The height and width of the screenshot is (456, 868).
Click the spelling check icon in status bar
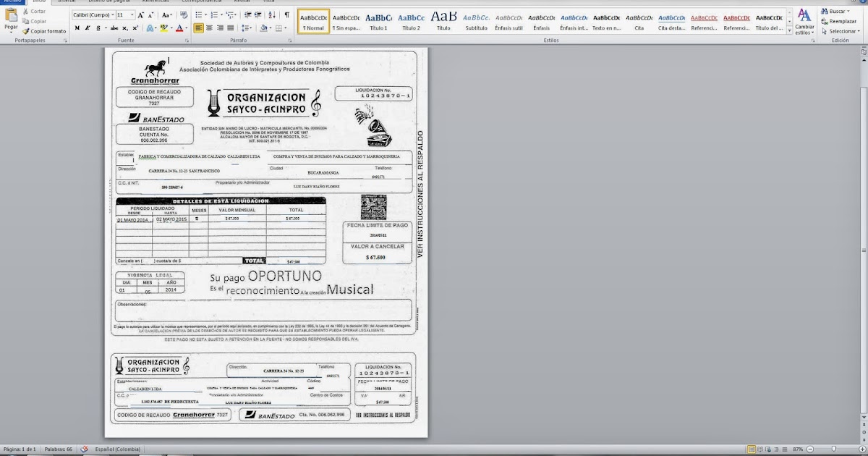(x=85, y=449)
